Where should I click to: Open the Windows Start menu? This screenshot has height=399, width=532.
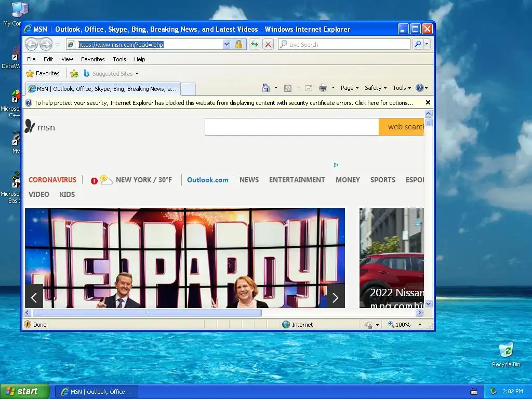tap(24, 392)
